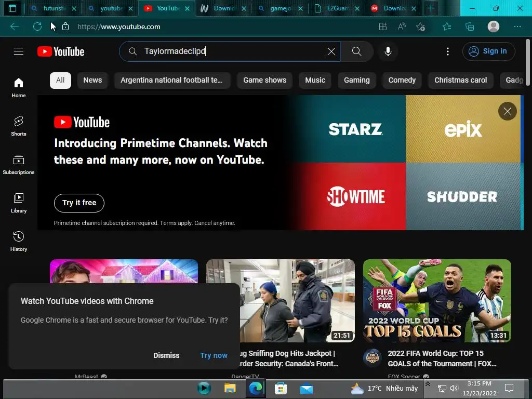Start voice search with the microphone

pos(388,51)
